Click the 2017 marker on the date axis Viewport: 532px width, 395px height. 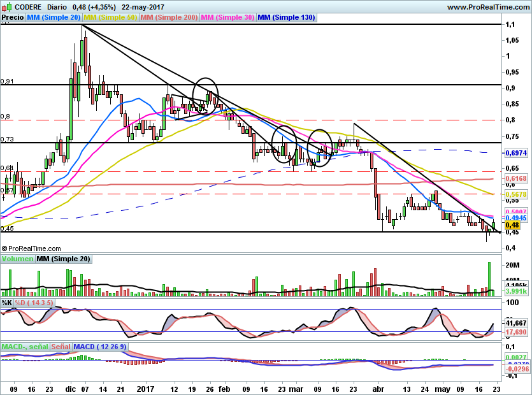point(146,388)
